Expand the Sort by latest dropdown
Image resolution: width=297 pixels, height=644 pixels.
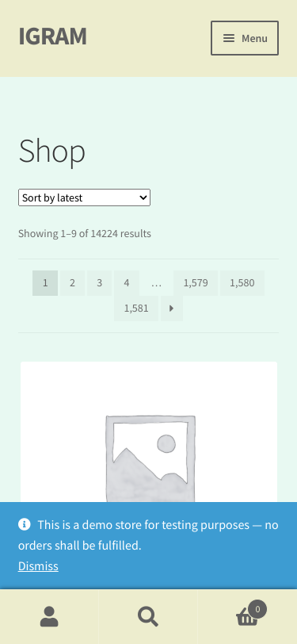[x=85, y=197]
